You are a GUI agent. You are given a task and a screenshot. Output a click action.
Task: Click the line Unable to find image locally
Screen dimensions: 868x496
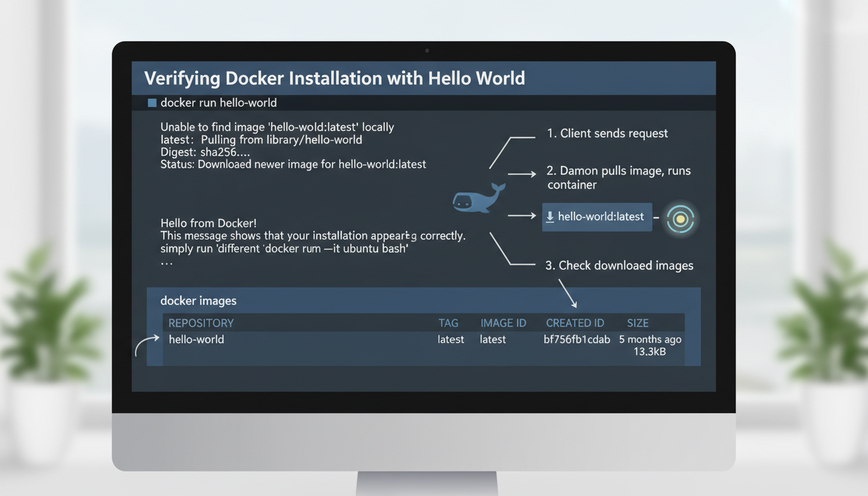point(277,127)
